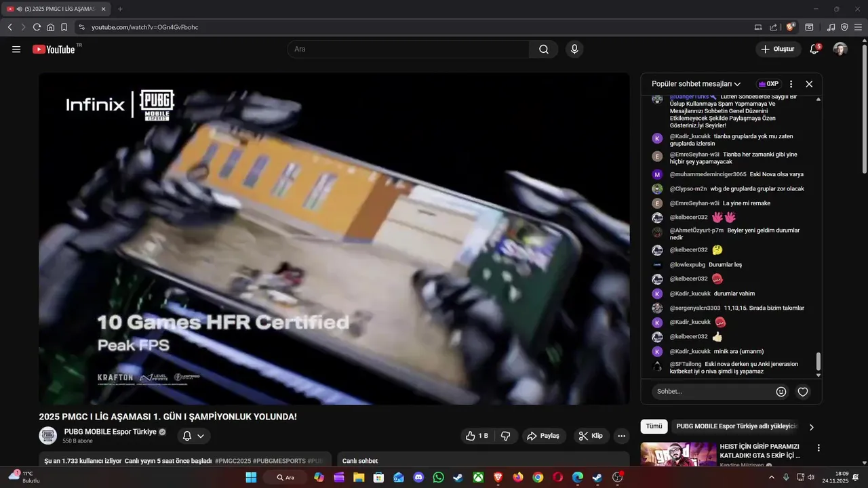The width and height of the screenshot is (868, 488).
Task: Expand system tray hidden icons
Action: (x=771, y=477)
